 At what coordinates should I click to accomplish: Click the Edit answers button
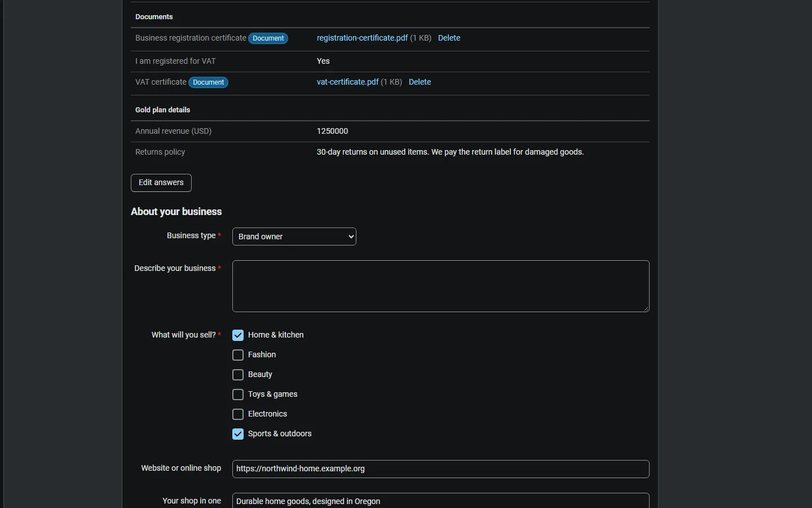161,183
